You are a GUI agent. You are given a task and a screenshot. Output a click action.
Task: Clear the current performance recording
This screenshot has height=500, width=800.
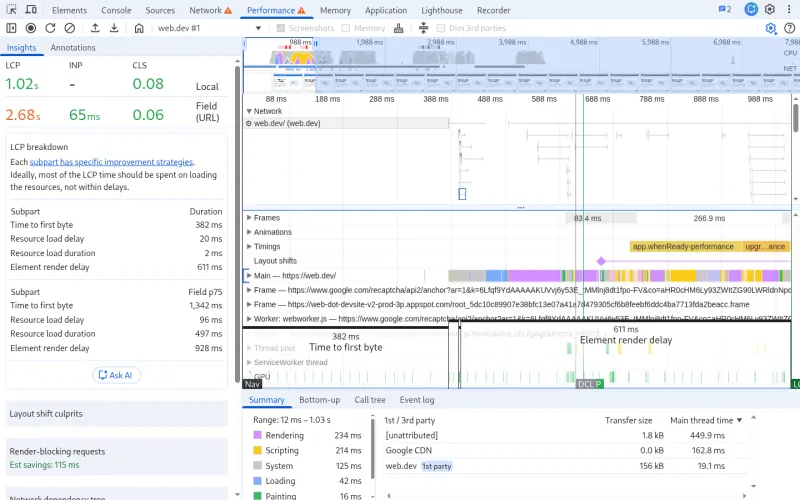tap(69, 28)
